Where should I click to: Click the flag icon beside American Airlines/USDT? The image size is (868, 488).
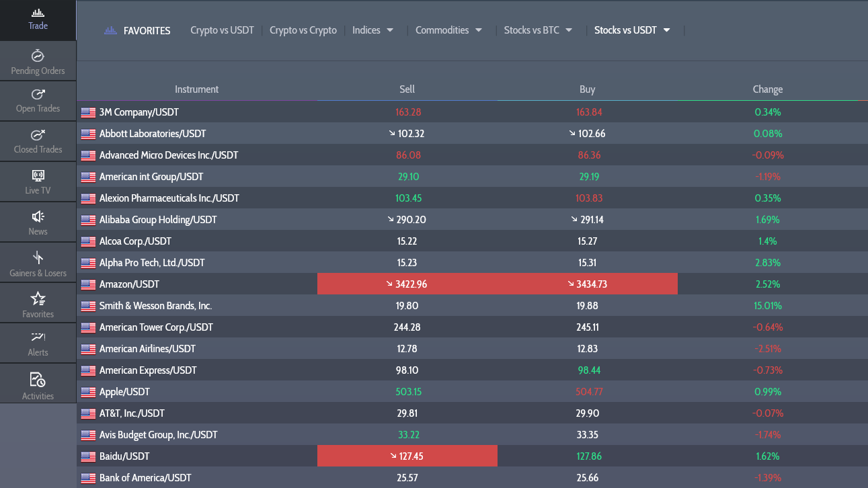[88, 349]
